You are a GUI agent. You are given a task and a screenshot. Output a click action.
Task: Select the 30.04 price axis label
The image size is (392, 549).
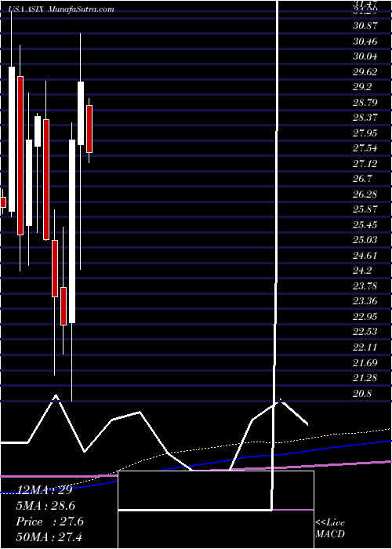[365, 56]
